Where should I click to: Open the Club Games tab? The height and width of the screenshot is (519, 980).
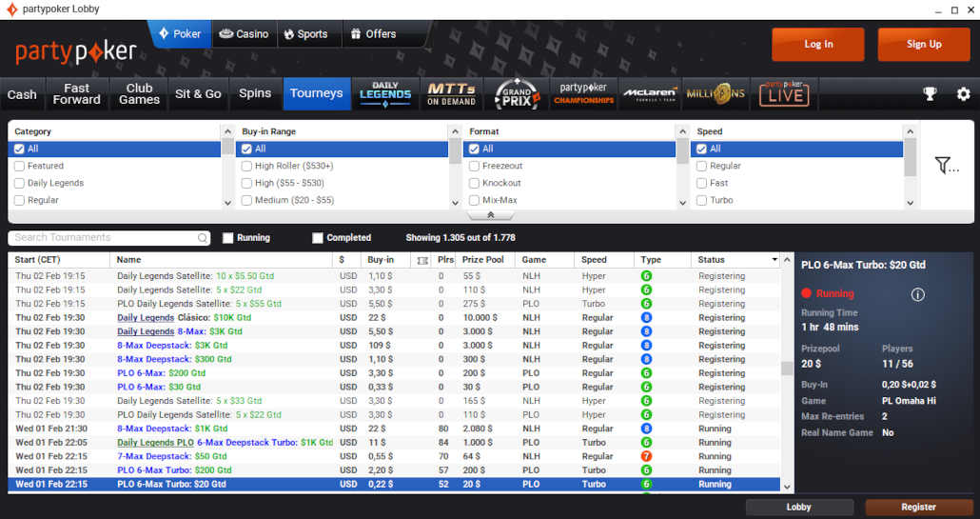139,93
